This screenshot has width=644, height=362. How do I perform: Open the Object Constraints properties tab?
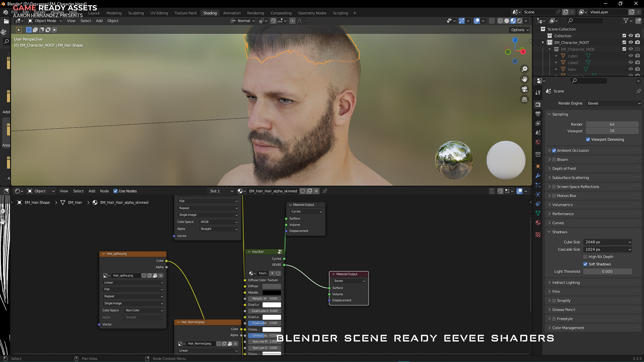point(538,204)
